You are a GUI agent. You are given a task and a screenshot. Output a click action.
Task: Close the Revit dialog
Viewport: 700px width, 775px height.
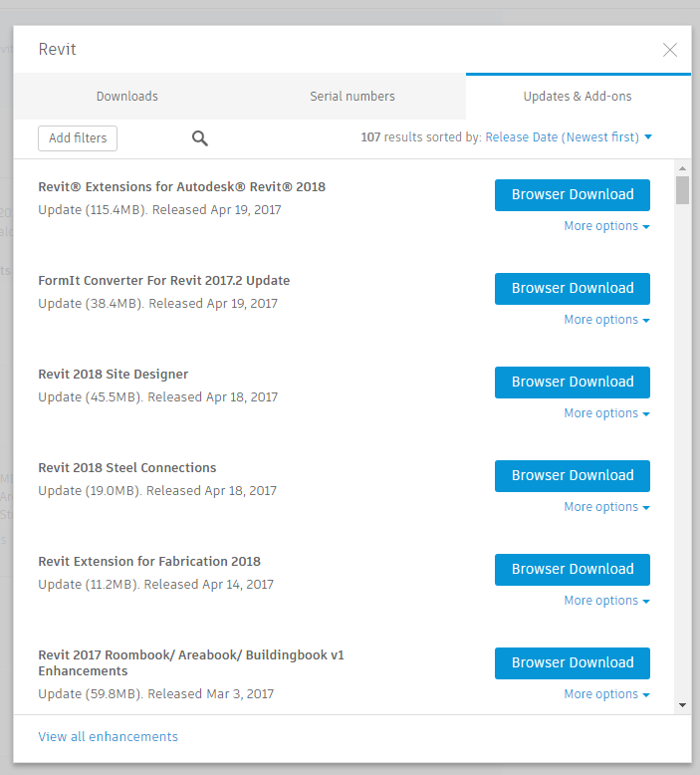[669, 50]
